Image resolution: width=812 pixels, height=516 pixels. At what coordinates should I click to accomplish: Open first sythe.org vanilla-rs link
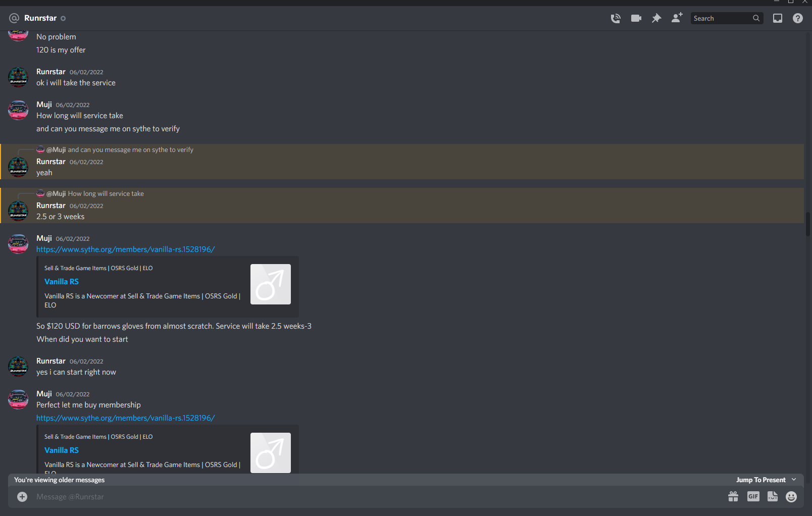(126, 249)
